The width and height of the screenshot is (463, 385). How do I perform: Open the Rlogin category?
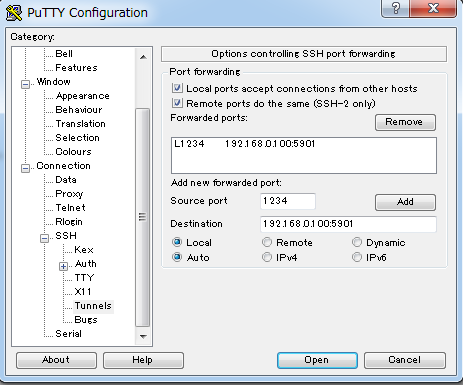69,222
